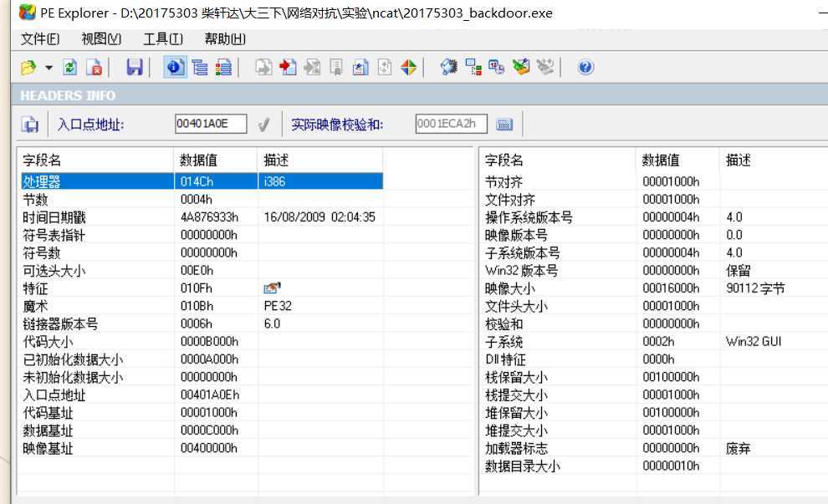Screen dimensions: 828x504
Task: Click the greyed UPX unpacker plug-in icon
Action: click(x=545, y=68)
